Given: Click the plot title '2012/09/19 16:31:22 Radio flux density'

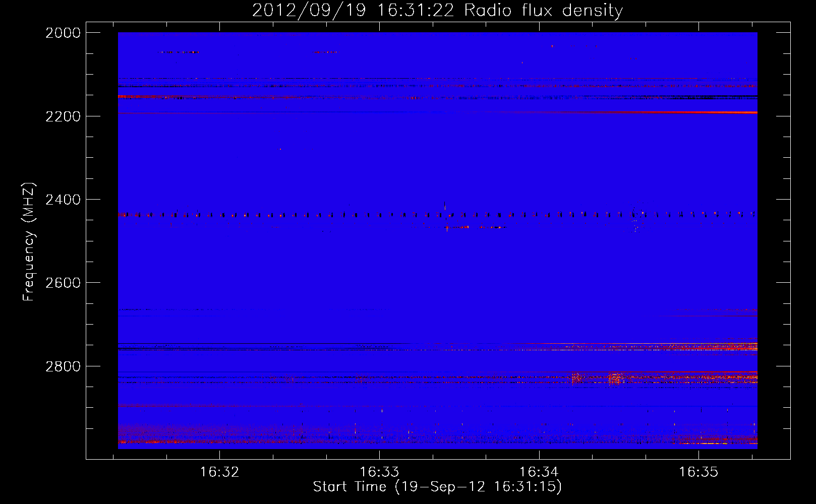Looking at the screenshot, I should (437, 10).
